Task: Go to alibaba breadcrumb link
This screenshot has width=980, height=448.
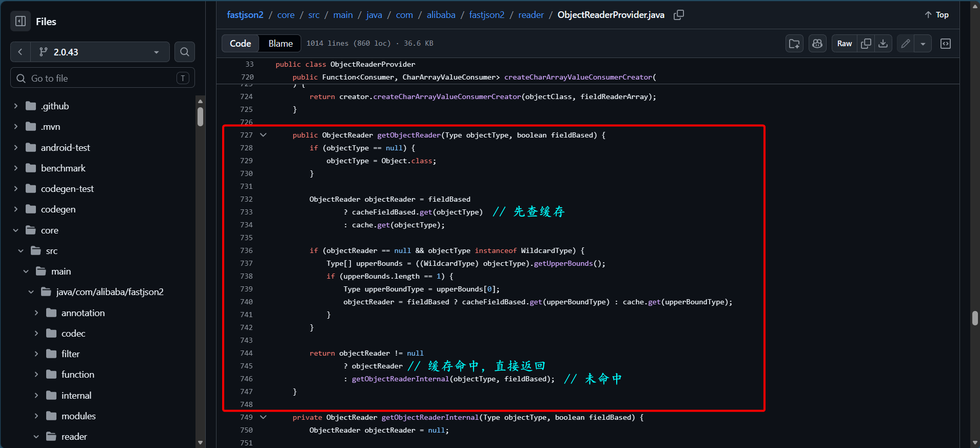Action: coord(441,15)
